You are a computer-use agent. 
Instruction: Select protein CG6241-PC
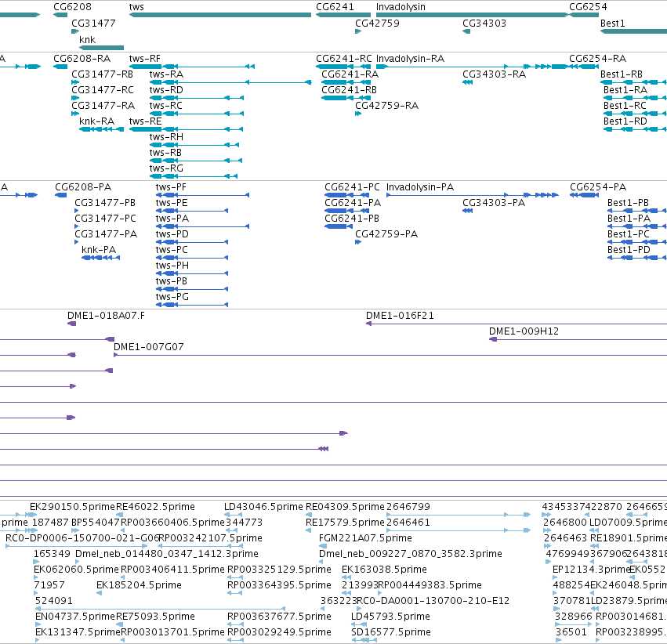tap(346, 195)
